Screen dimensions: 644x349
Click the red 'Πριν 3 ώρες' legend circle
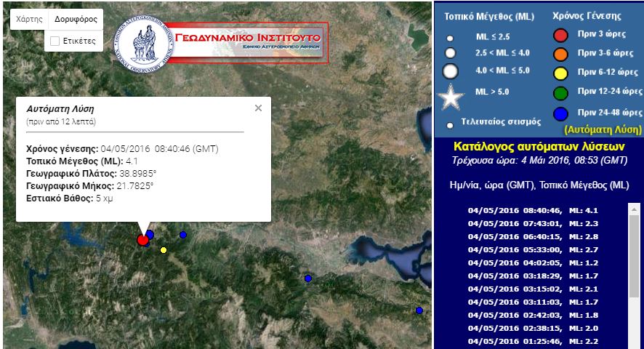[x=560, y=35]
